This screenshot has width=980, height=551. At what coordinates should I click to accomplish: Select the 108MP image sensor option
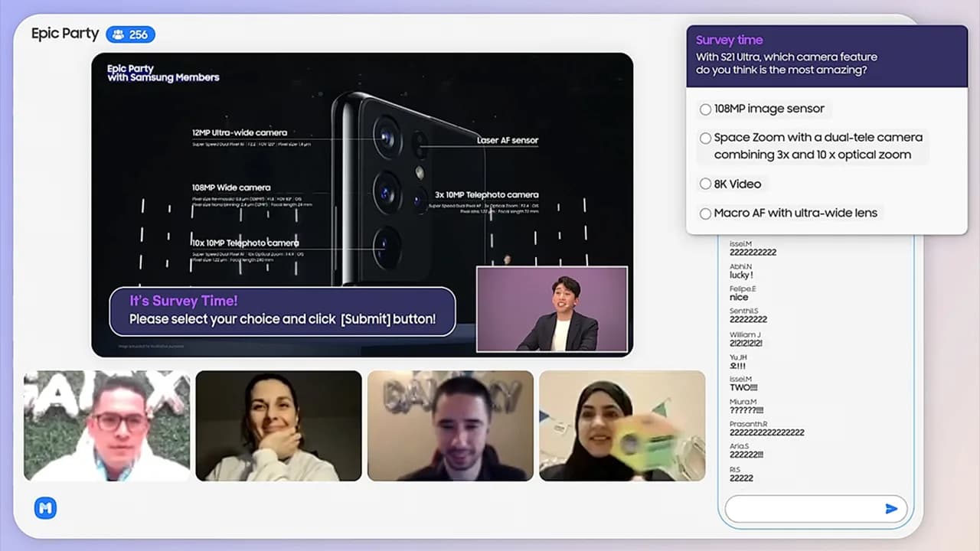click(x=761, y=109)
